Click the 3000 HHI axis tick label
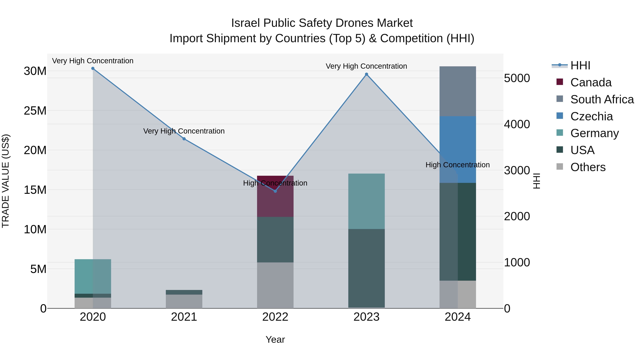The height and width of the screenshot is (362, 644). [x=517, y=170]
